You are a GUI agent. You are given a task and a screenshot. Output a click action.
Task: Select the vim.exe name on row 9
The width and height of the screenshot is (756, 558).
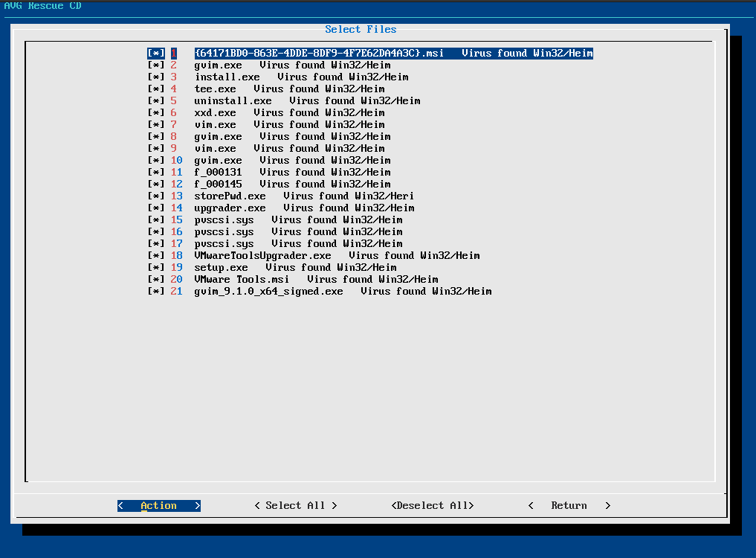pyautogui.click(x=215, y=148)
